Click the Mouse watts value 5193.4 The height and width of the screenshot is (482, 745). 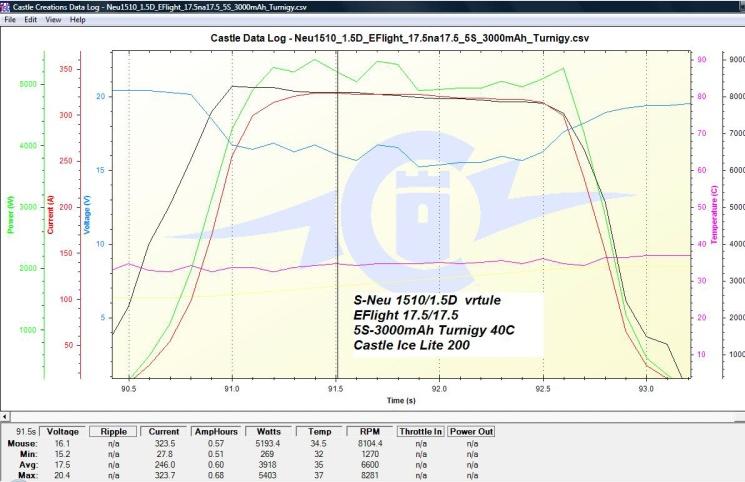[x=268, y=443]
